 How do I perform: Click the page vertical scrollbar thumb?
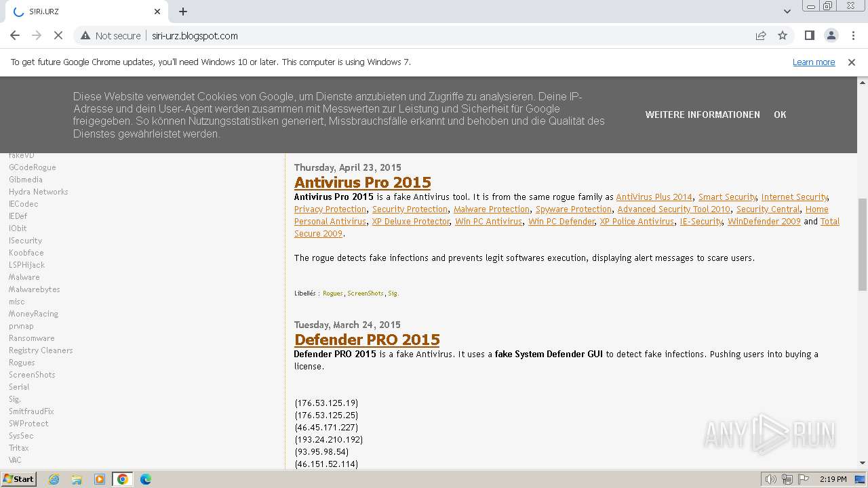pos(863,244)
